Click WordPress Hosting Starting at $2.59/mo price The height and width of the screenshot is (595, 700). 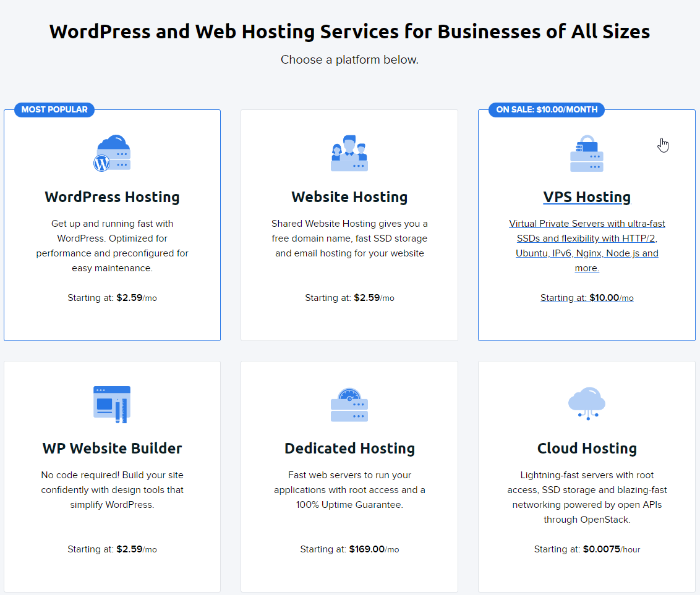[x=112, y=298]
